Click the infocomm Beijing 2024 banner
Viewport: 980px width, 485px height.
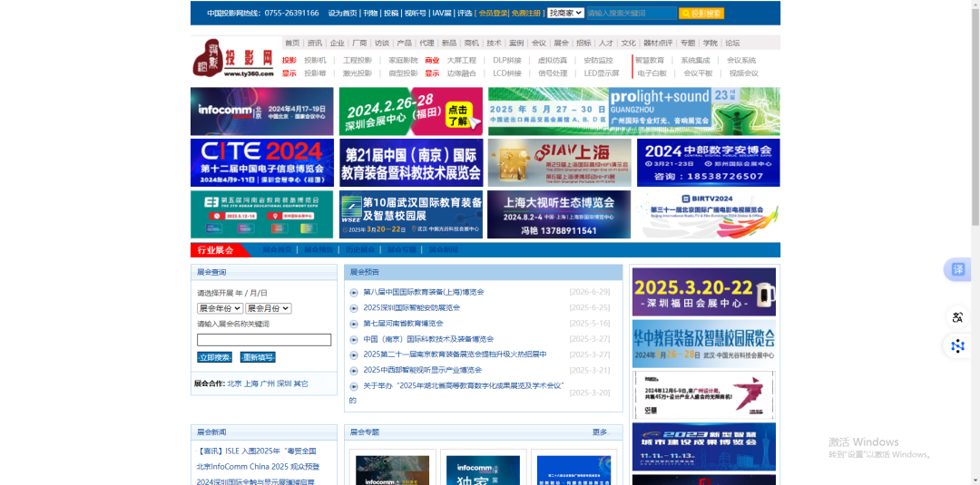click(262, 112)
